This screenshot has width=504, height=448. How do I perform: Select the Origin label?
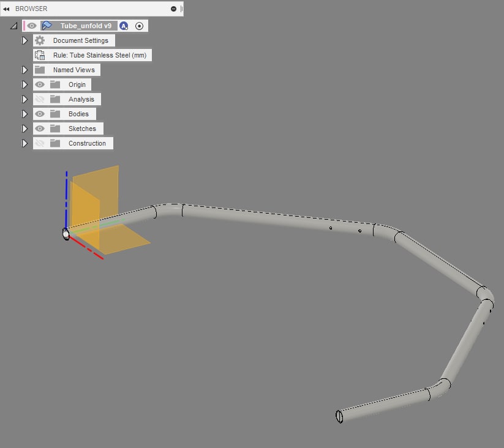click(x=77, y=84)
